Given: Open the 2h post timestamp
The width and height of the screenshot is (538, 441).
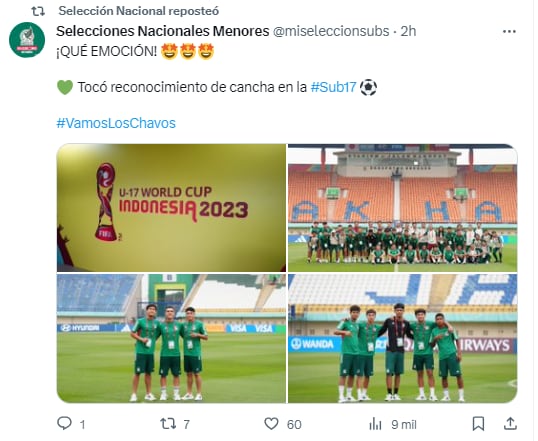Looking at the screenshot, I should [408, 31].
